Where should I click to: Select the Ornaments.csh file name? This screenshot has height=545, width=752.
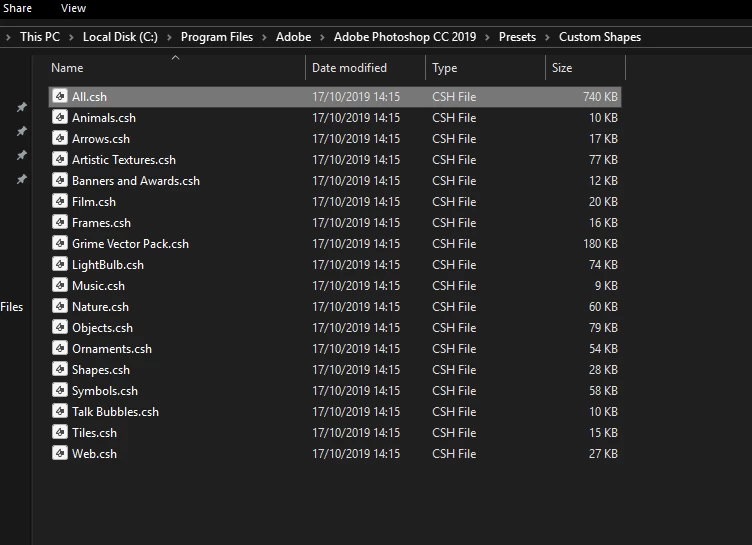(x=112, y=349)
